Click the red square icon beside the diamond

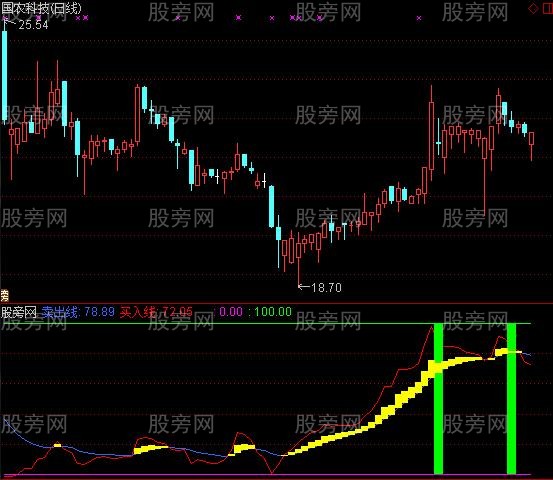(548, 8)
